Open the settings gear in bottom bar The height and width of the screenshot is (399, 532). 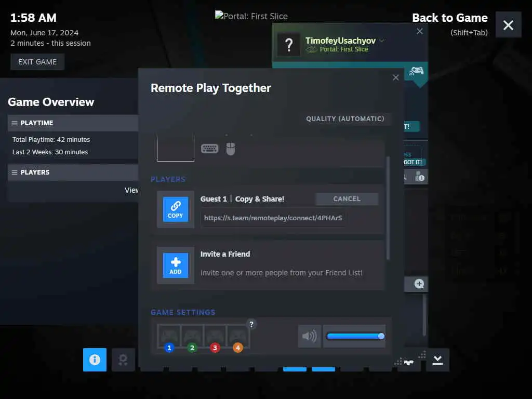point(123,360)
